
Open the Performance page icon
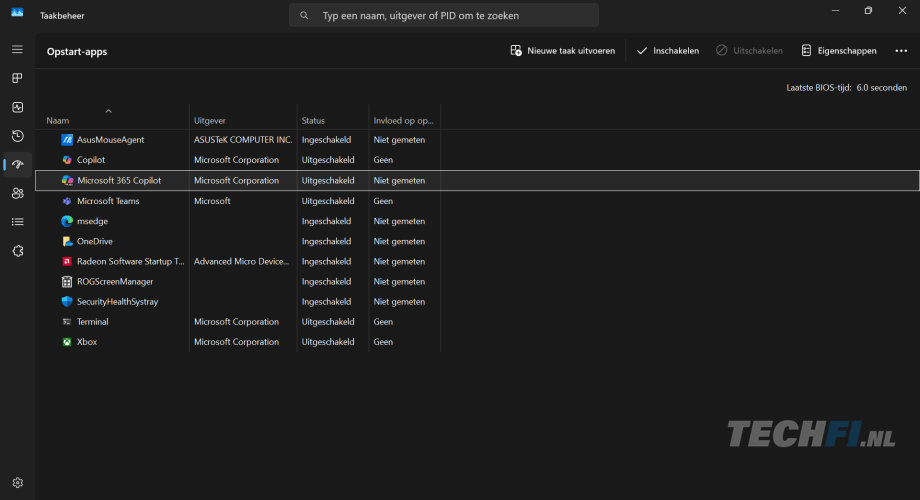coord(17,107)
